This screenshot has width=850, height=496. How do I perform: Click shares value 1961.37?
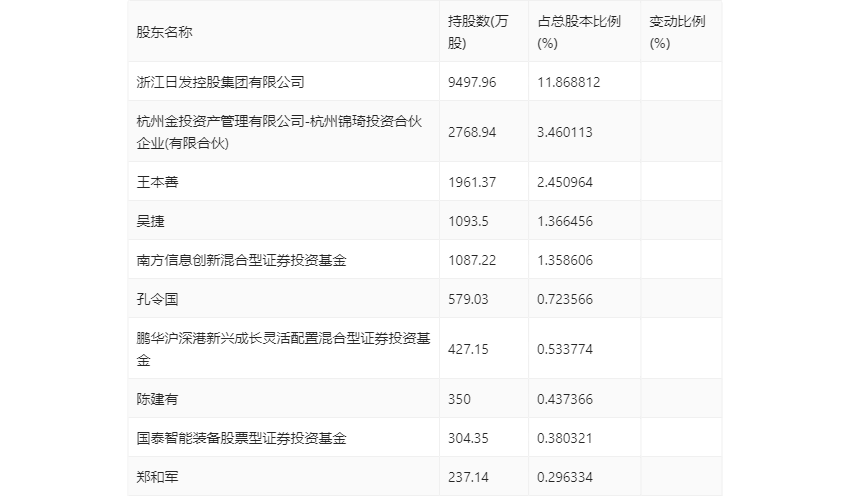click(472, 182)
